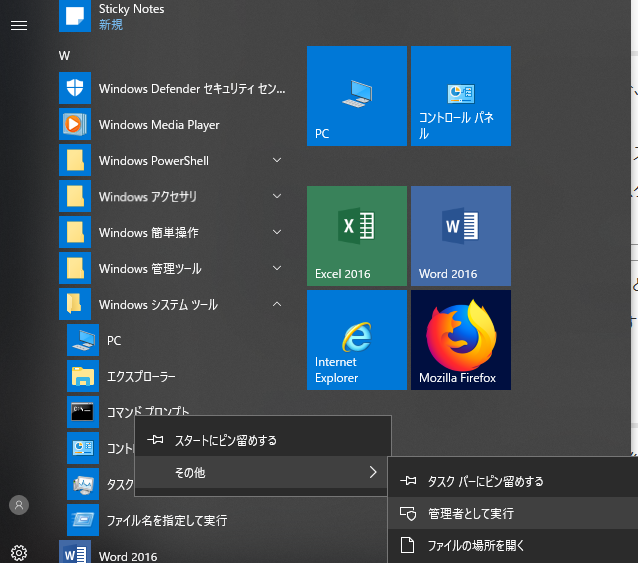Launch the Word 2016 tile
The width and height of the screenshot is (638, 563).
[461, 236]
